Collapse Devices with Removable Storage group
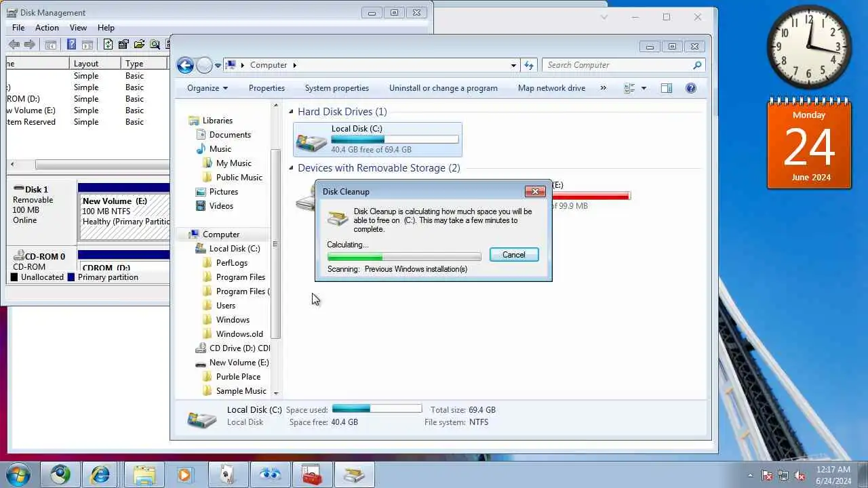Screen dimensions: 868x488 pos(291,168)
